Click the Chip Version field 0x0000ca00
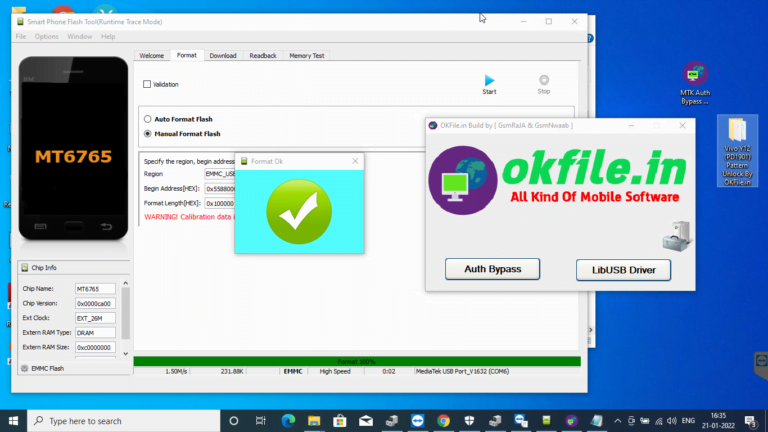 pos(95,304)
